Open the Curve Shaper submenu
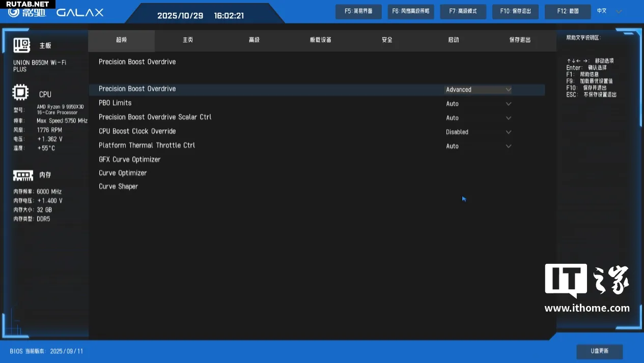The width and height of the screenshot is (644, 363). click(x=118, y=187)
